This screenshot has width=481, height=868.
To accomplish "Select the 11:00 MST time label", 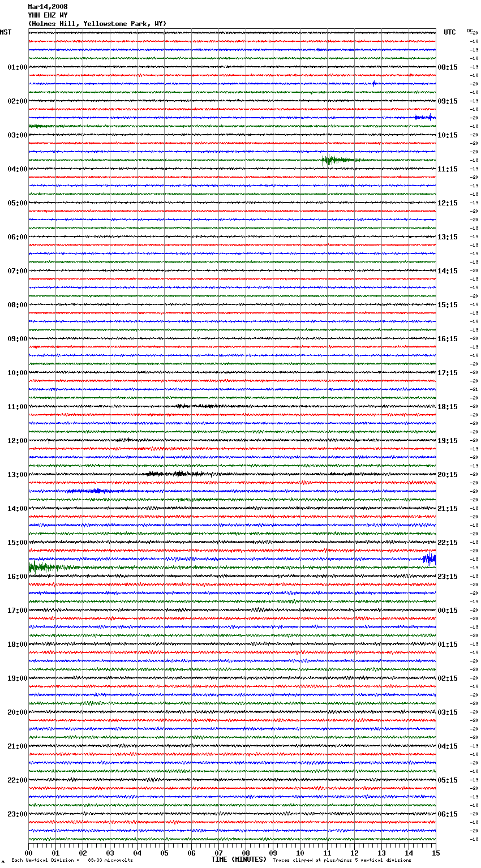I will (18, 407).
